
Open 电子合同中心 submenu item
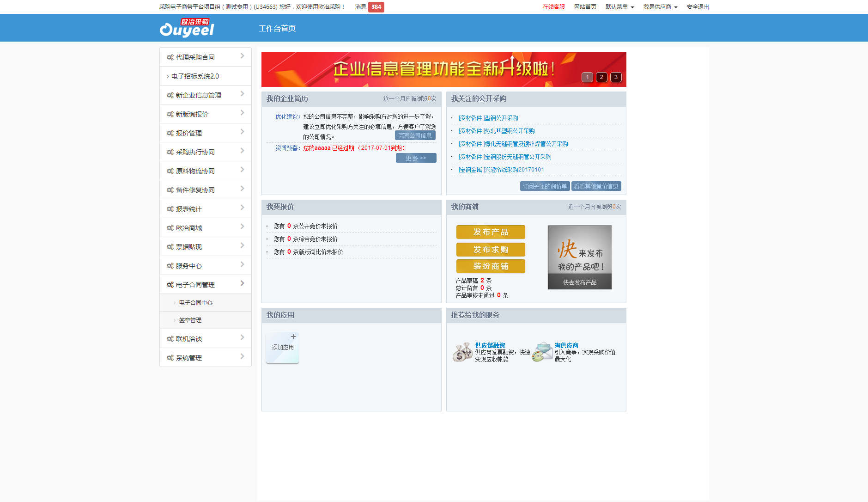(206, 302)
